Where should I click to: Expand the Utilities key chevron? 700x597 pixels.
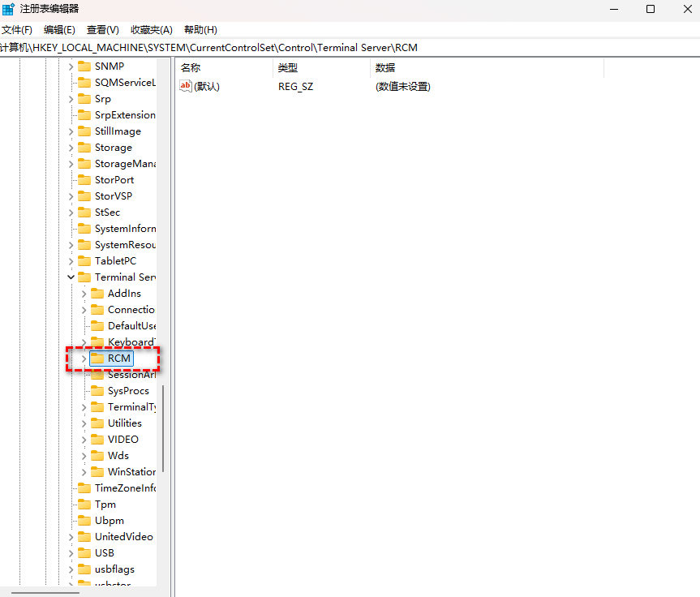click(84, 423)
